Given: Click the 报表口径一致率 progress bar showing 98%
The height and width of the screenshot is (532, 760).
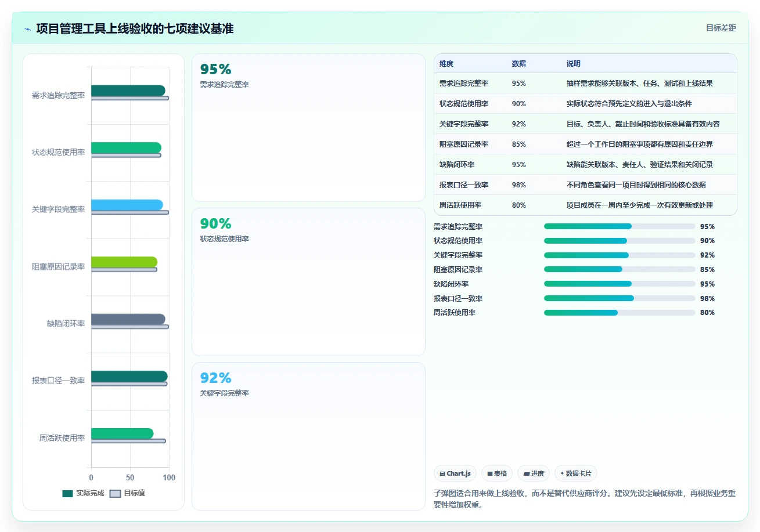Looking at the screenshot, I should pos(619,298).
